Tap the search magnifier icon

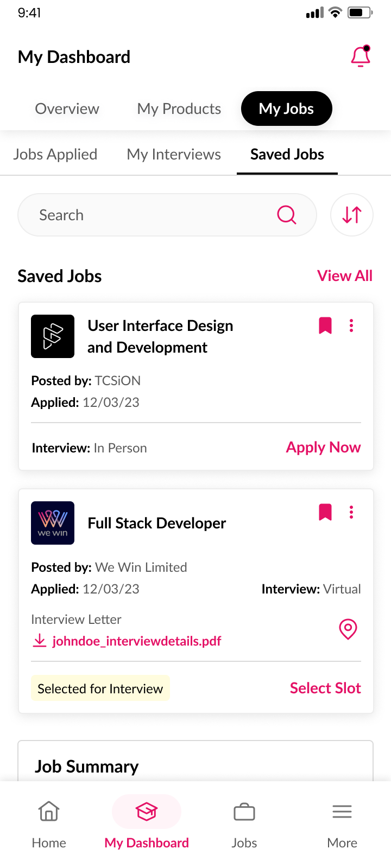286,215
